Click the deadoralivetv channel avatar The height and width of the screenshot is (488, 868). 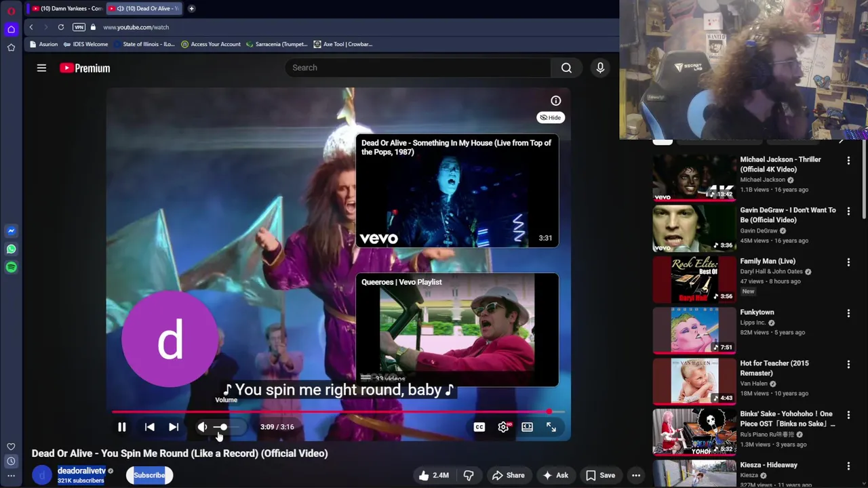[42, 475]
